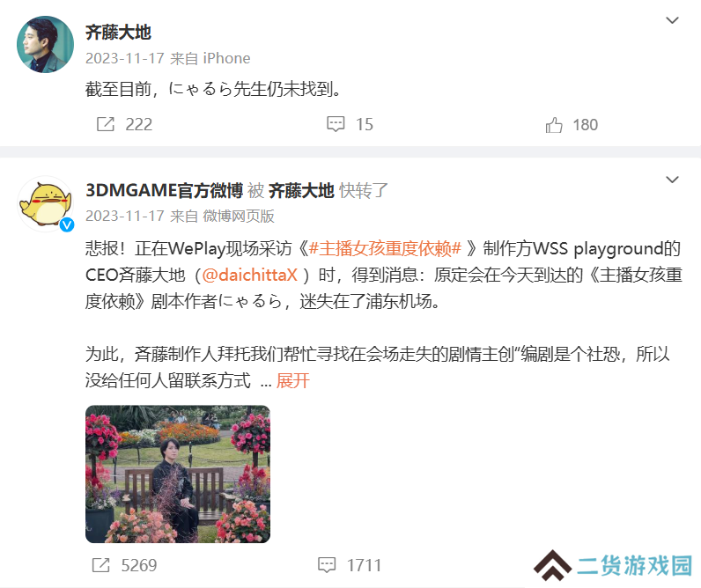The image size is (701, 588).
Task: Click the 微博网页版 source label
Action: 239,217
